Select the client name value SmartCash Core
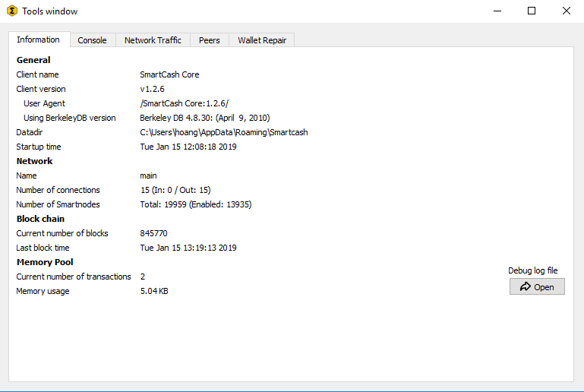 point(169,74)
